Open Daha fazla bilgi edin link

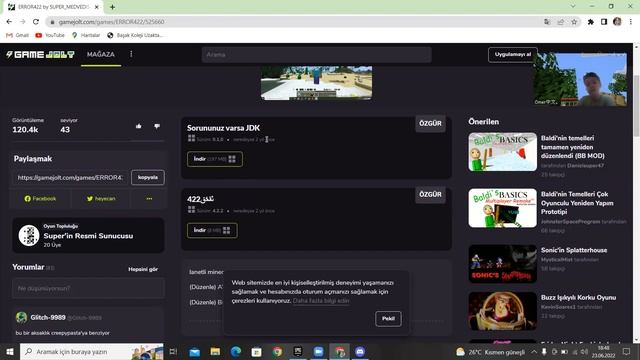(321, 301)
